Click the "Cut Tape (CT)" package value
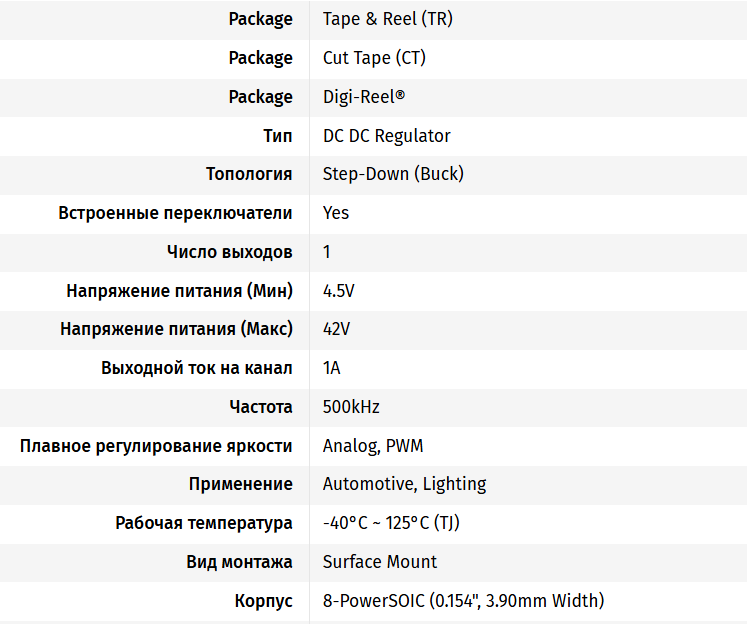 coord(374,58)
